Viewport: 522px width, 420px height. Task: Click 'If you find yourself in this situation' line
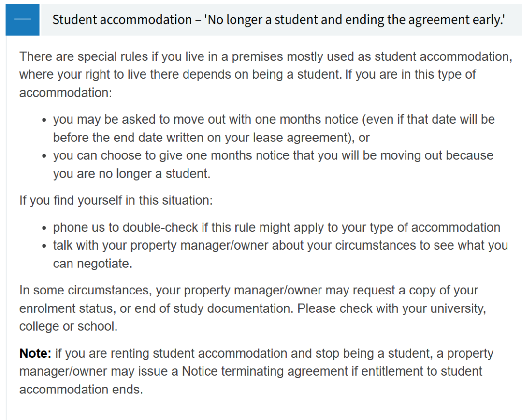click(116, 200)
